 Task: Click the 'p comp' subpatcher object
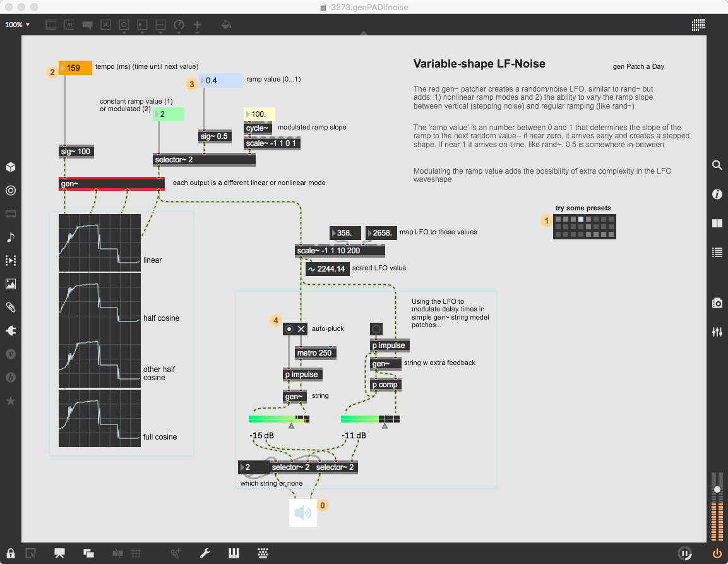(385, 385)
